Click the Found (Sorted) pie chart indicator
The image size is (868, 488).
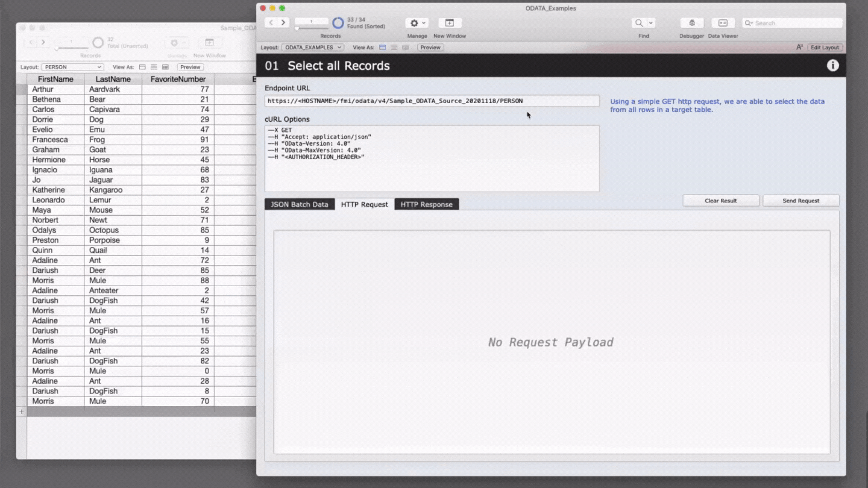[338, 22]
